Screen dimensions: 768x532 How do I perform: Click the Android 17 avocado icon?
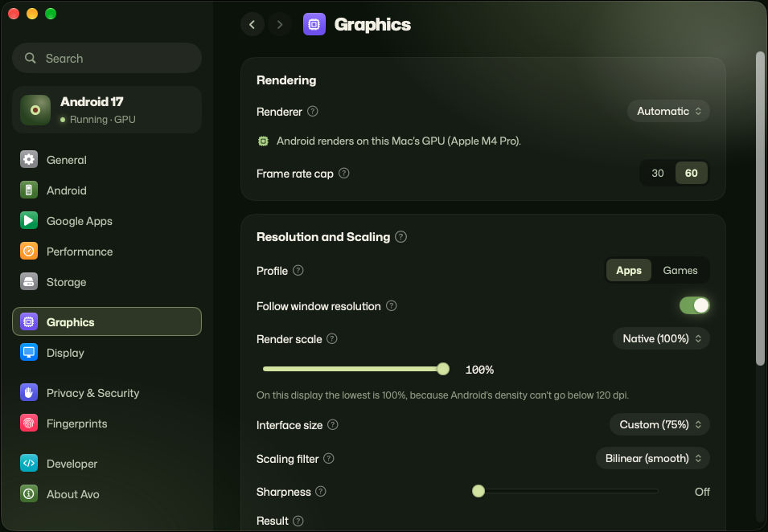35,109
